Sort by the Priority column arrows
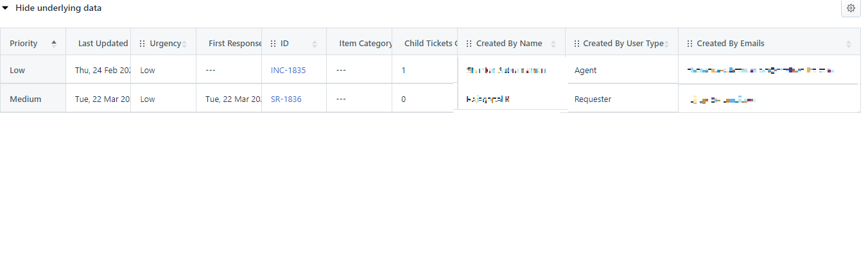The height and width of the screenshot is (263, 868). point(54,44)
